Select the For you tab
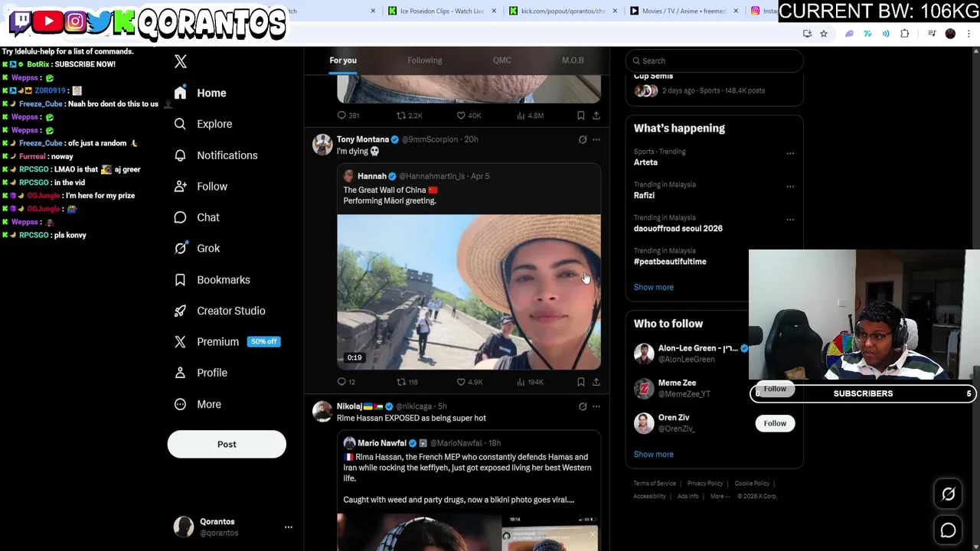This screenshot has width=980, height=551. coord(343,60)
